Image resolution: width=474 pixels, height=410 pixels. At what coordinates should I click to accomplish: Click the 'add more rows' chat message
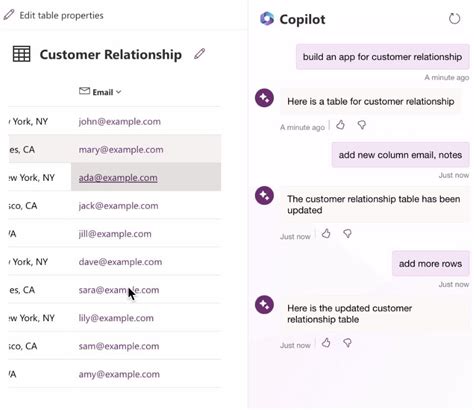[x=430, y=264]
